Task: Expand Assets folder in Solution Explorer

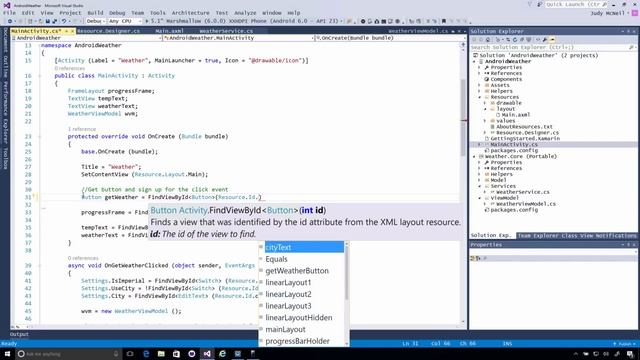Action: (480, 85)
